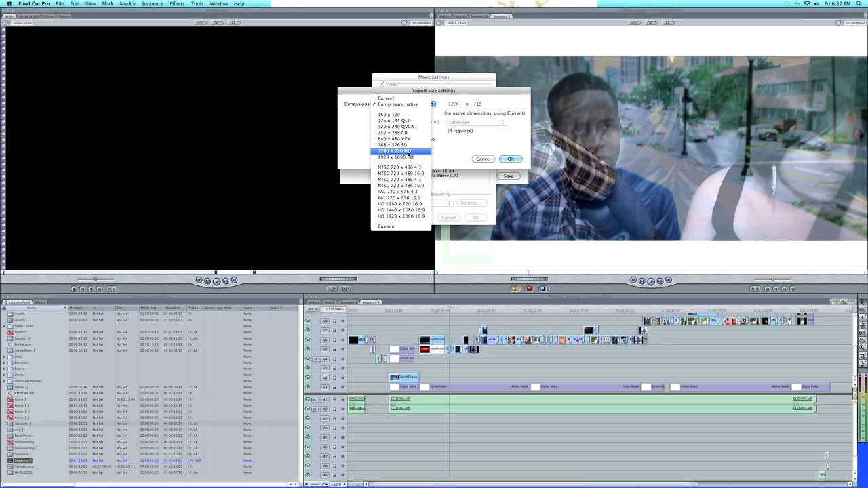Expand the chorusbreakdown bin in Browser
Screen dimensions: 868x488
coord(4,381)
